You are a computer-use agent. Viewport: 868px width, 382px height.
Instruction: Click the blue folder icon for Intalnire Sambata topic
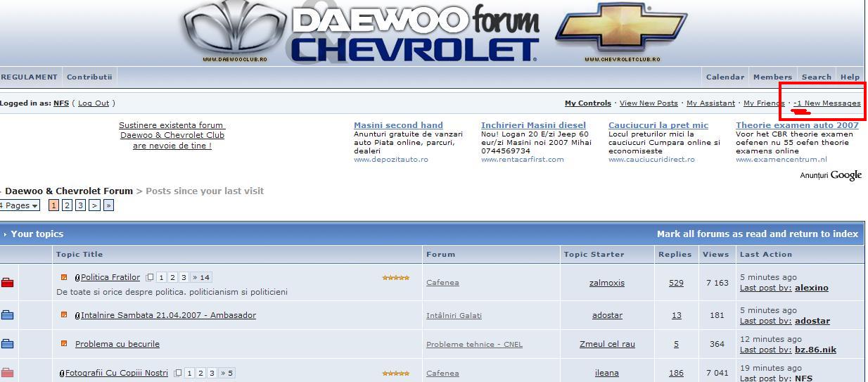tap(7, 315)
